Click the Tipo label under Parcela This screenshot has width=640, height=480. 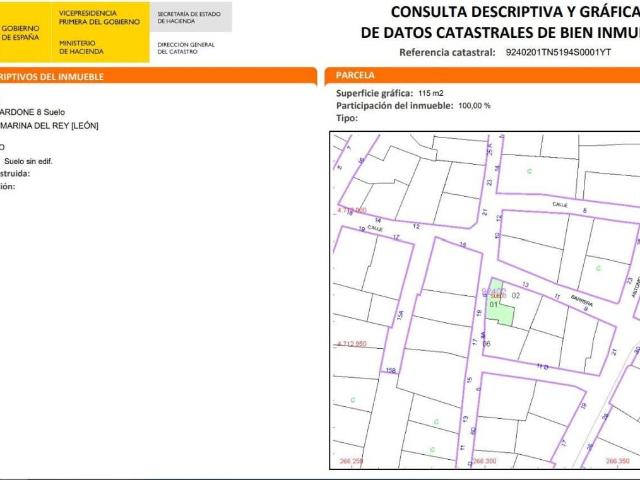point(347,117)
